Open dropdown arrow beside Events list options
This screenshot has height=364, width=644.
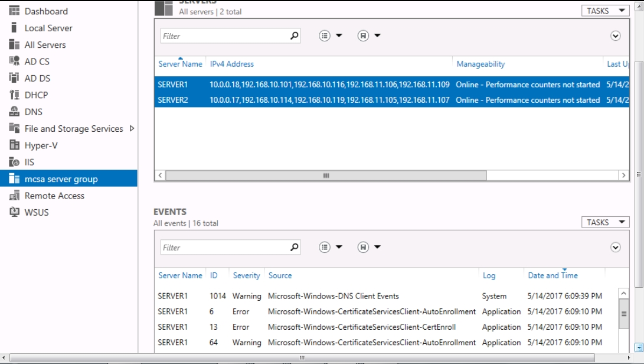339,247
